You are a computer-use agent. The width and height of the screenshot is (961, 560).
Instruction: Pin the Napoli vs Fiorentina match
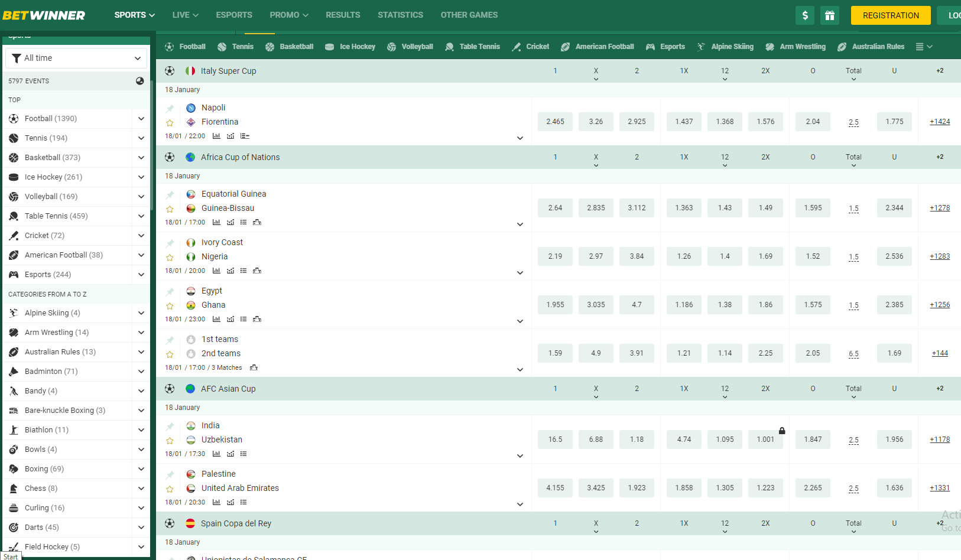tap(170, 108)
